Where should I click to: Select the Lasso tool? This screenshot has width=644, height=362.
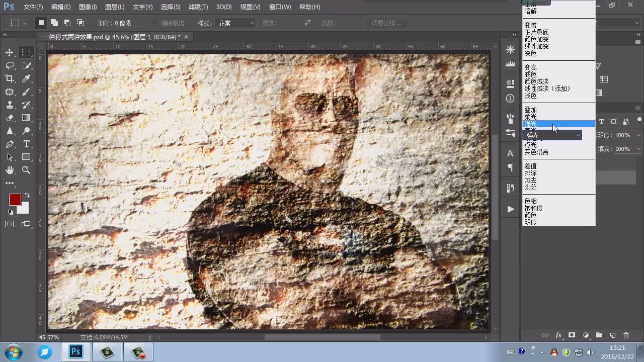tap(10, 65)
